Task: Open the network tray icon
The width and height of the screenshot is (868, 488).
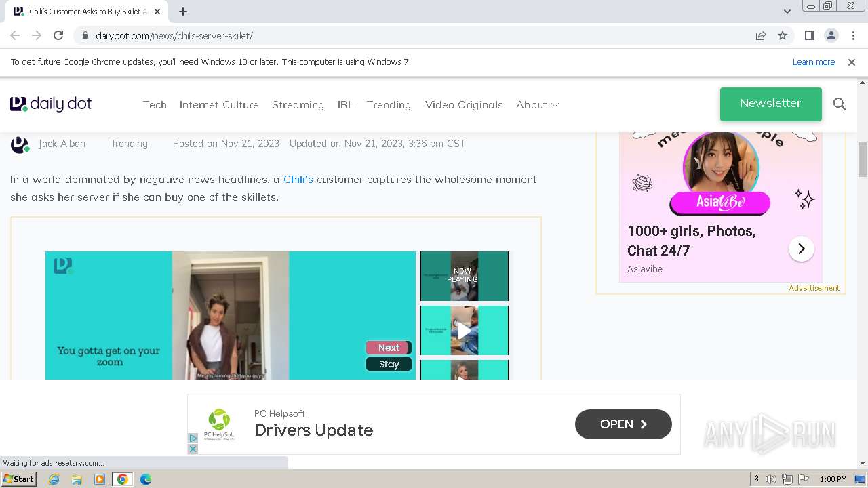Action: pos(787,479)
